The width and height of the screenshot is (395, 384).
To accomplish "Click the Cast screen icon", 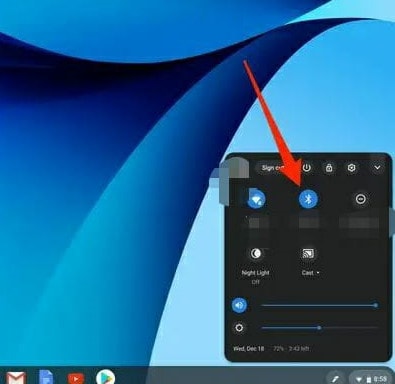I will (x=308, y=254).
